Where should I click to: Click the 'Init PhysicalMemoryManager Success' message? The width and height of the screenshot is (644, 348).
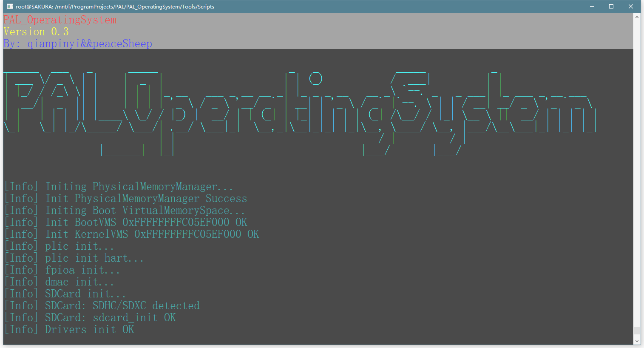[125, 198]
